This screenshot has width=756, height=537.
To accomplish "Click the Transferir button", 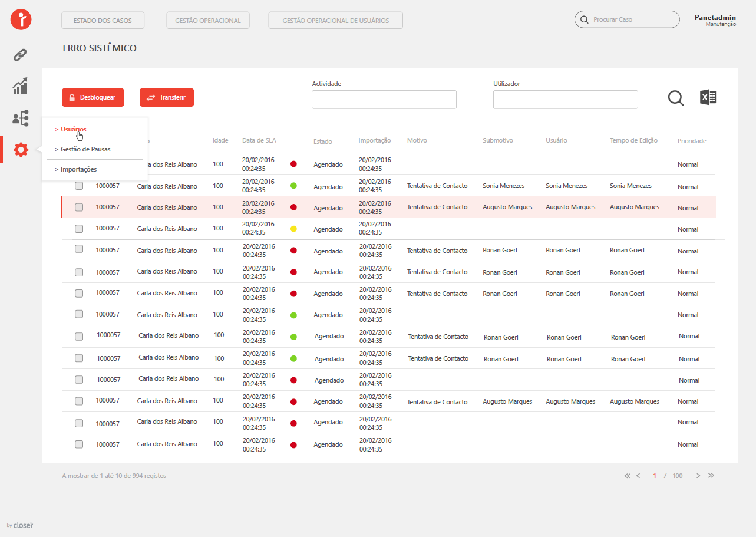I will point(167,97).
